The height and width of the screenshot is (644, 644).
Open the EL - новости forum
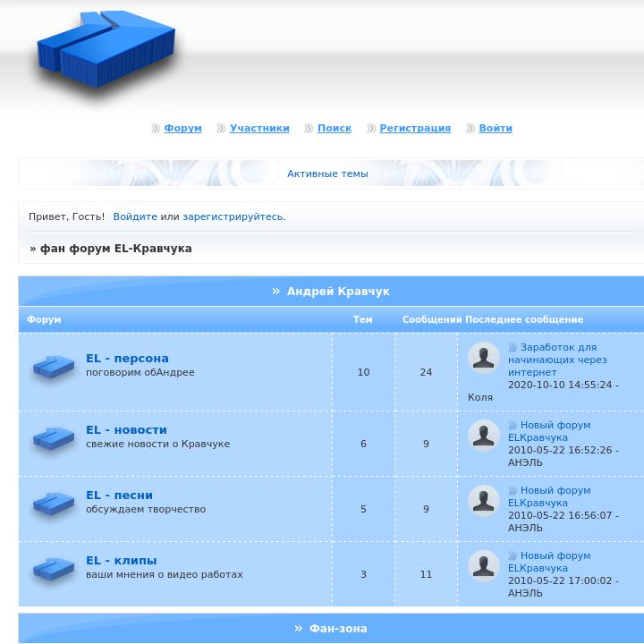click(126, 429)
